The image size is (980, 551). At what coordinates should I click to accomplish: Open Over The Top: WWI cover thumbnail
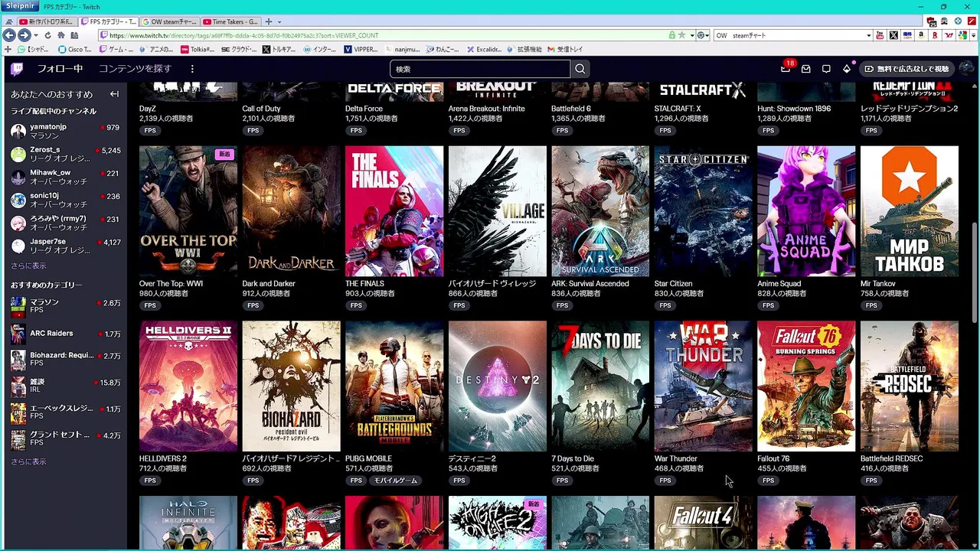click(x=188, y=211)
